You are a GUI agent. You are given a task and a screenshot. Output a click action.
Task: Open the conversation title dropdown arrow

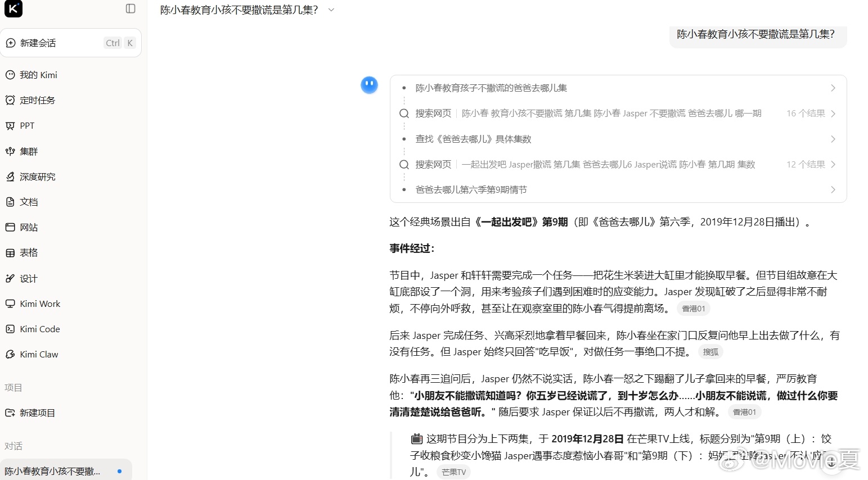331,10
